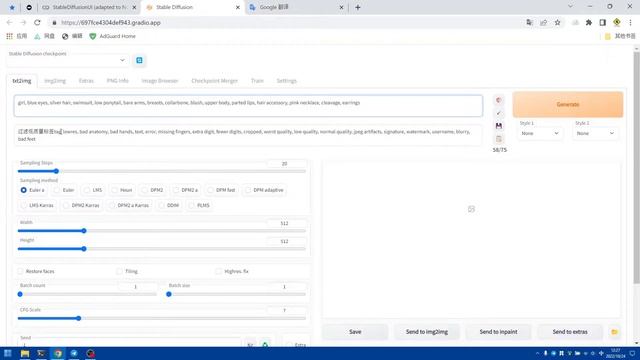Open the Chrome three-dot menu
Viewport: 640px width, 360px height.
pos(631,22)
